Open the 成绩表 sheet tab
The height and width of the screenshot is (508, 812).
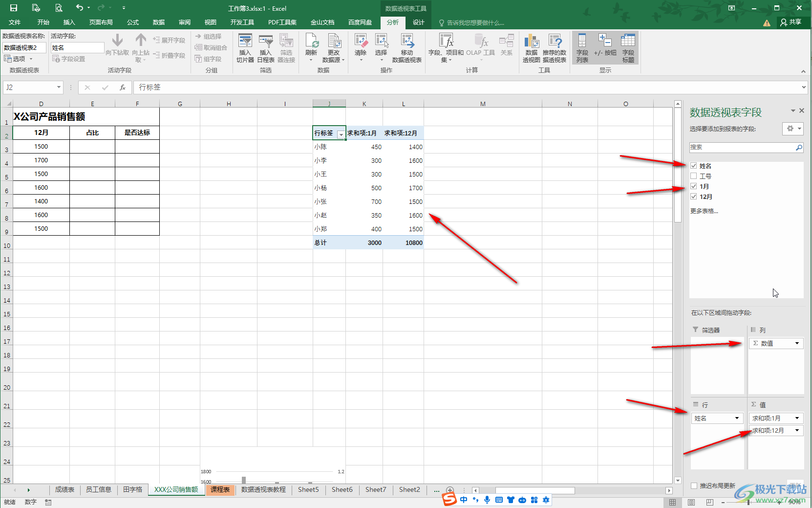pos(64,489)
